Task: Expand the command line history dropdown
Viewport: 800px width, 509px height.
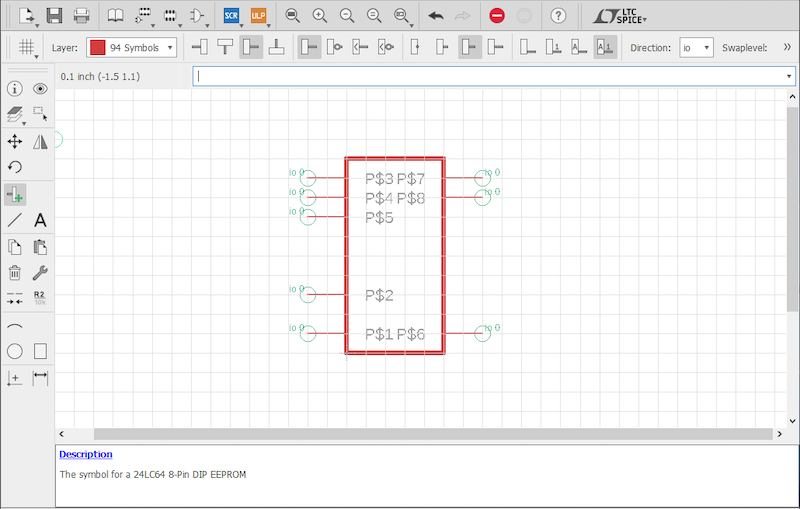Action: tap(789, 77)
